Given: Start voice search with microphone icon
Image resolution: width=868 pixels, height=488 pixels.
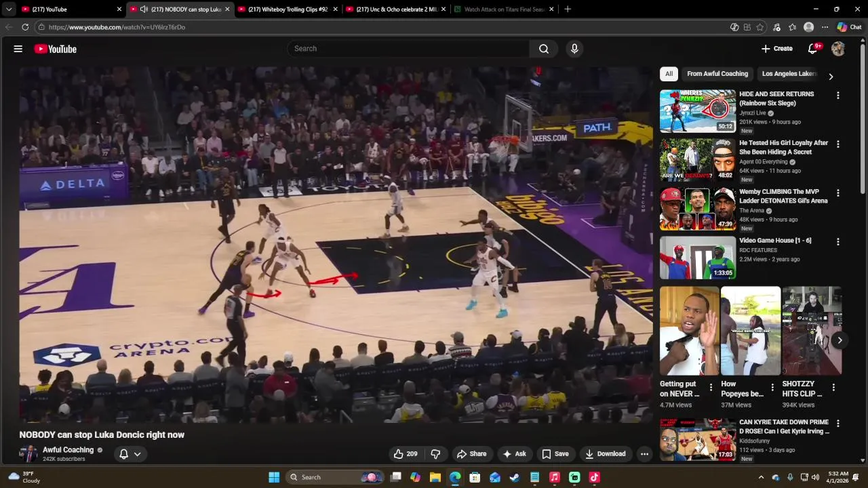Looking at the screenshot, I should [x=574, y=49].
